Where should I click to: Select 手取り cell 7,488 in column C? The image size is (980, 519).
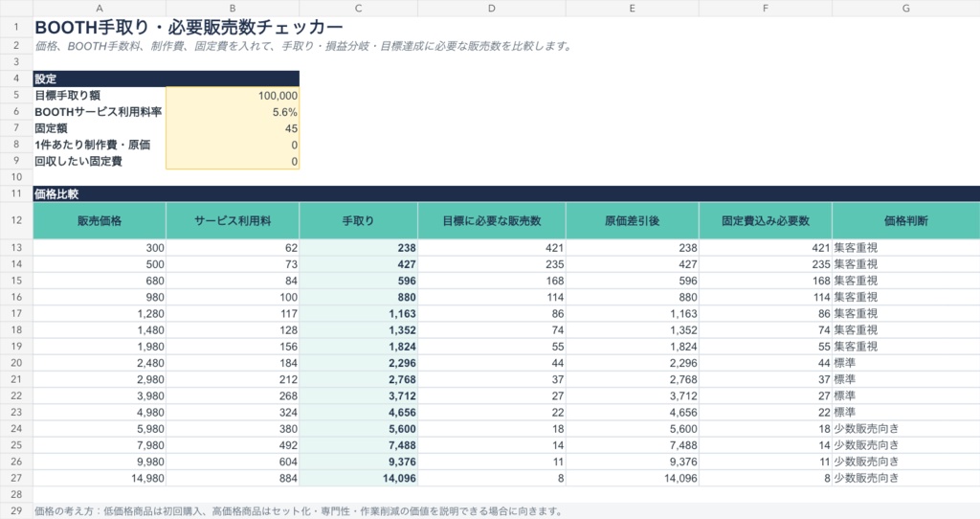pyautogui.click(x=358, y=445)
